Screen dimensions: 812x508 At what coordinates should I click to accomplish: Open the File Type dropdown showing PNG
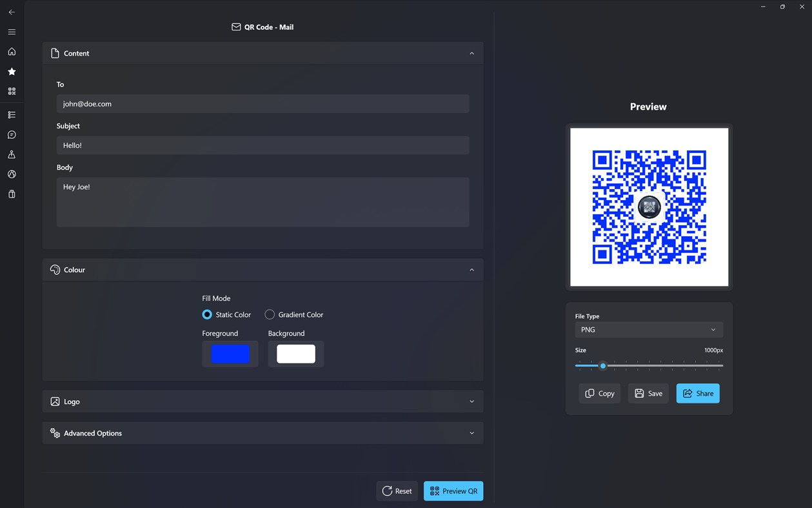(648, 329)
